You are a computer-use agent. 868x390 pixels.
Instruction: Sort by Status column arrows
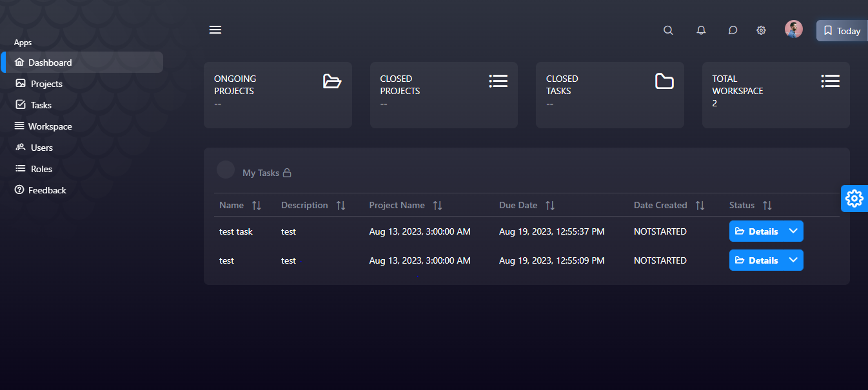point(767,206)
